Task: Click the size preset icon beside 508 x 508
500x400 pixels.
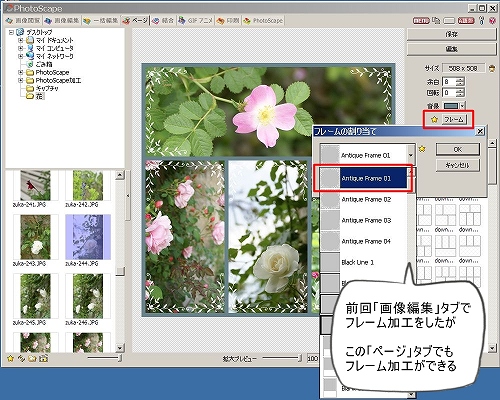Action: click(492, 69)
